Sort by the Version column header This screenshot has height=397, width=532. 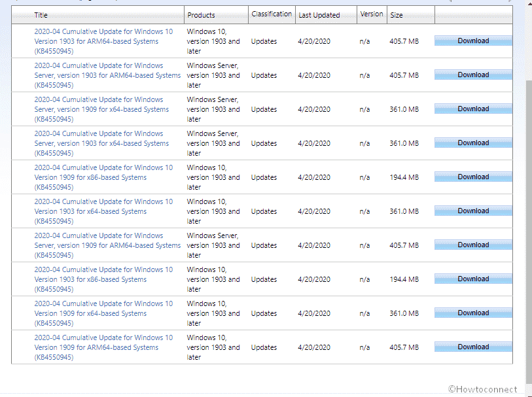[371, 14]
